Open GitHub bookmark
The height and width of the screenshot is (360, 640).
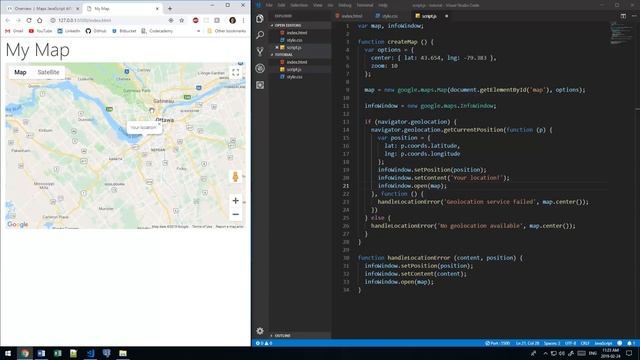[96, 31]
